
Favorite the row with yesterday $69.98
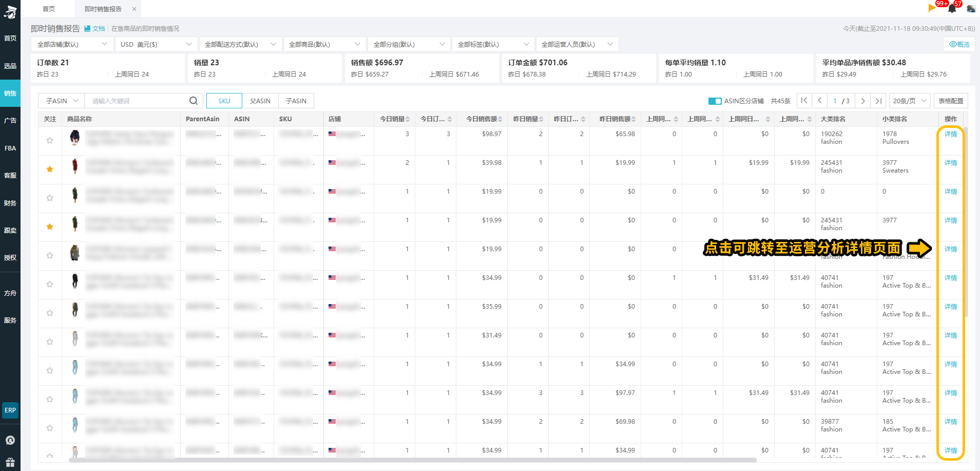(x=50, y=428)
